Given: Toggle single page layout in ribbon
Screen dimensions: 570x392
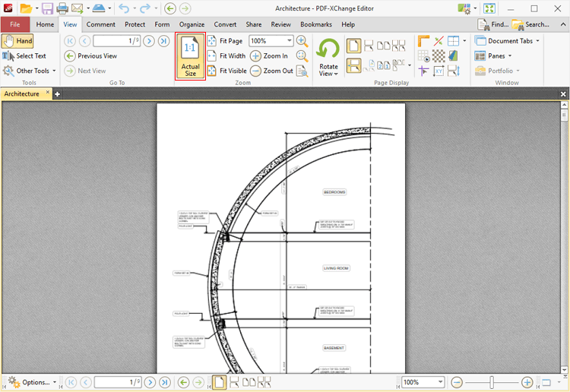Looking at the screenshot, I should (x=354, y=46).
